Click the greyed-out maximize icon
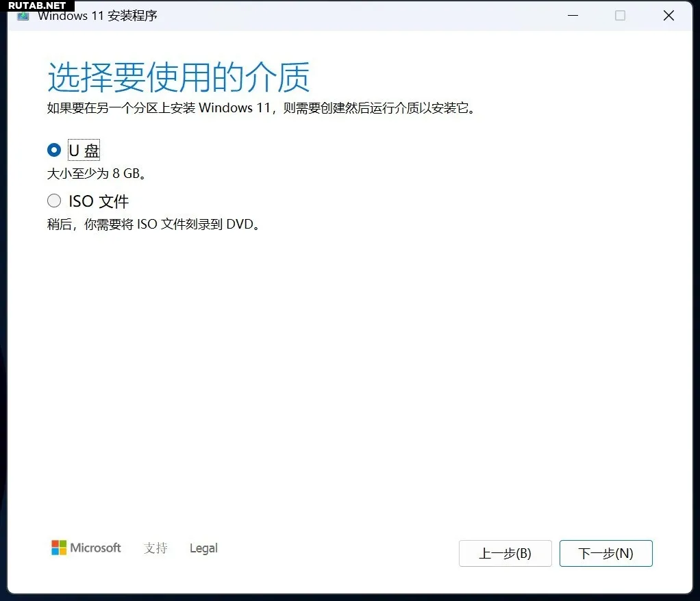 620,16
